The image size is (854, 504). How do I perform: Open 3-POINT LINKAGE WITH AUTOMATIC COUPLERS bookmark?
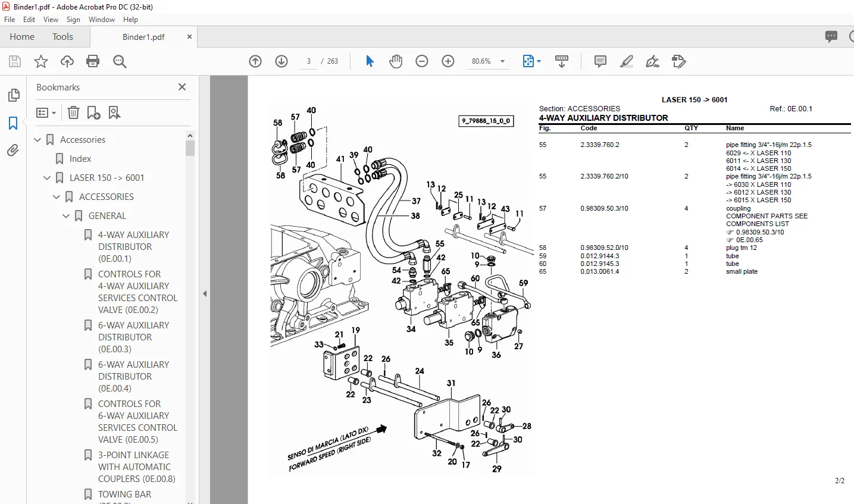137,467
